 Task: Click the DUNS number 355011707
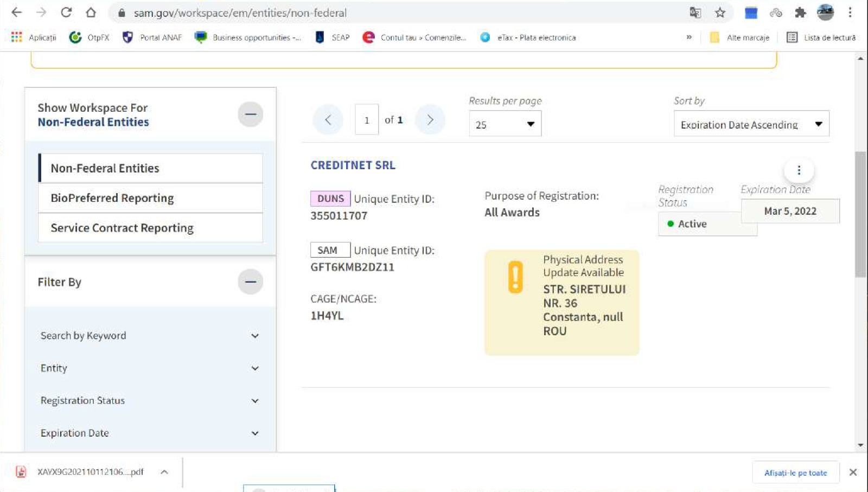coord(339,215)
